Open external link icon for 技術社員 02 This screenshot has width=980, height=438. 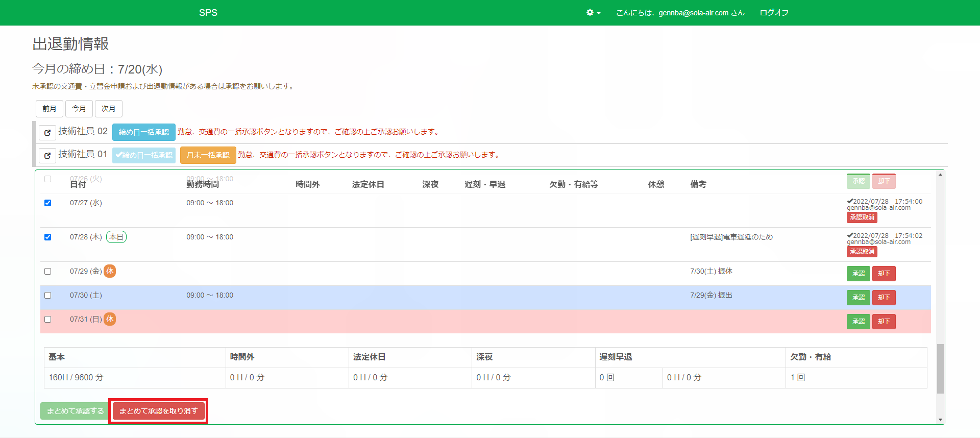[47, 133]
